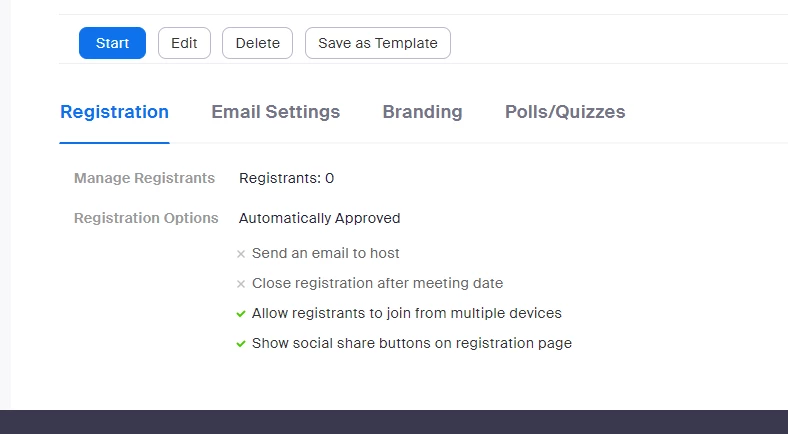This screenshot has height=434, width=788.
Task: Click the X icon beside Close registration after meeting date
Action: [x=241, y=284]
